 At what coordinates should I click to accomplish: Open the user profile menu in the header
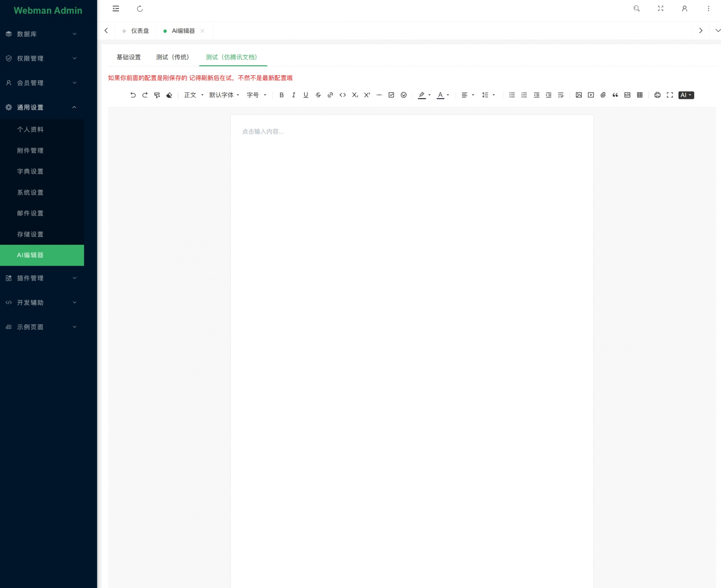[x=685, y=8]
